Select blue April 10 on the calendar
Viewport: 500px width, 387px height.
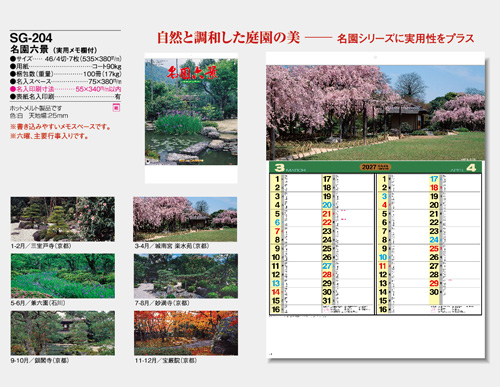click(x=383, y=257)
